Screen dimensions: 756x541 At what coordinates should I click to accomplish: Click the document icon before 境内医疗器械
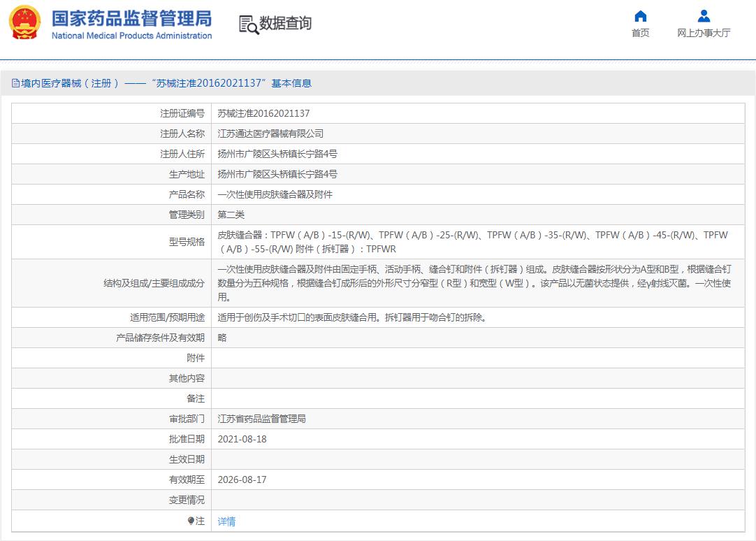15,83
